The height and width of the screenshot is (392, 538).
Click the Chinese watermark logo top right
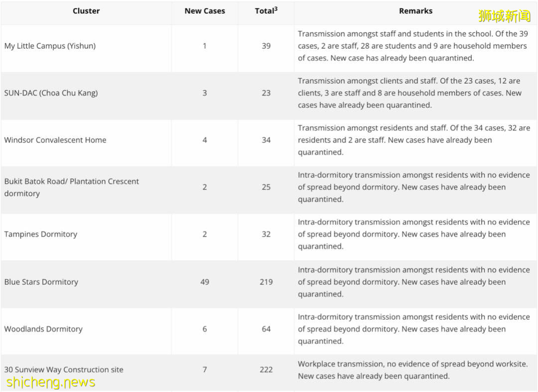point(504,16)
